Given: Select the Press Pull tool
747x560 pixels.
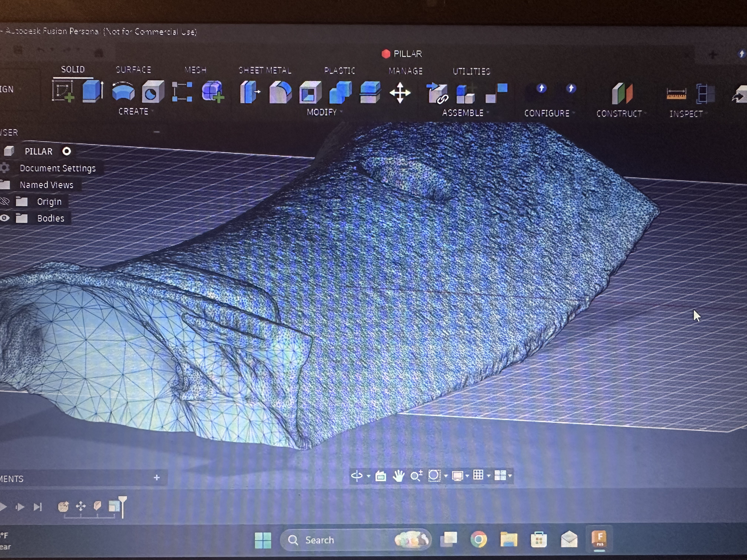Looking at the screenshot, I should pyautogui.click(x=250, y=92).
